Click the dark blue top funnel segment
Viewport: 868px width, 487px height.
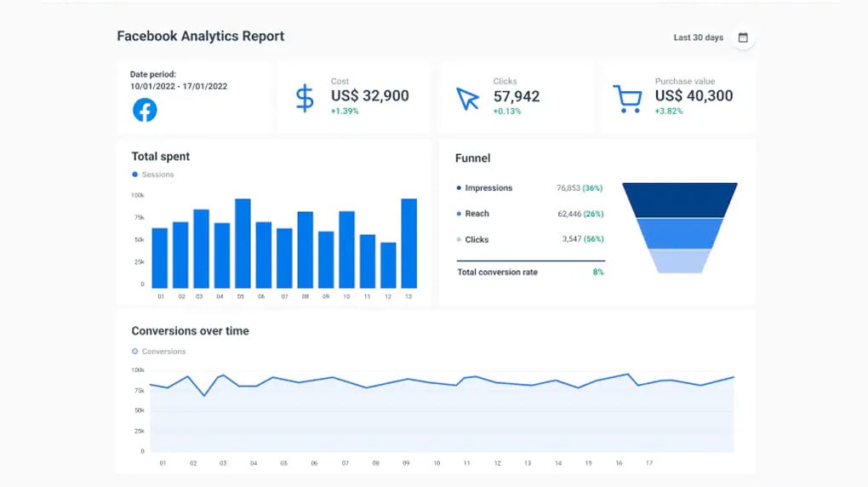[x=680, y=199]
